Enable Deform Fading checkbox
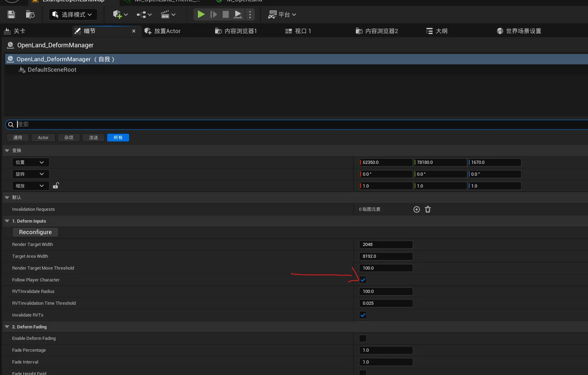The image size is (588, 375). pos(363,338)
